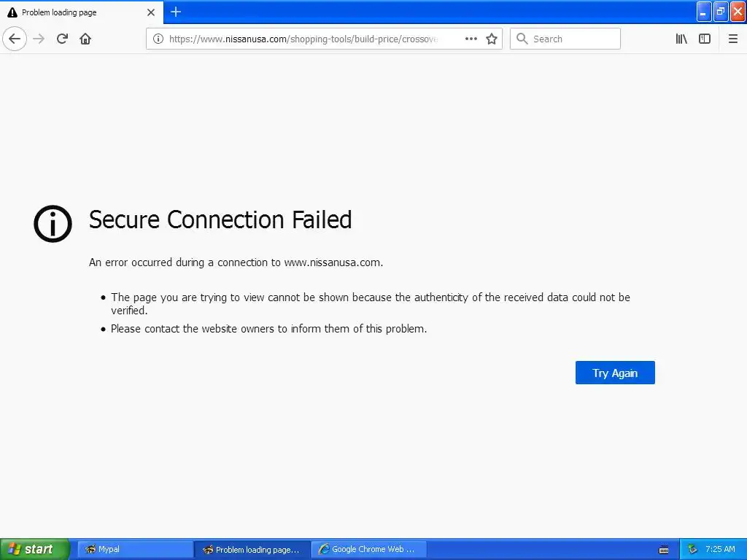Reload the current page

click(x=62, y=39)
